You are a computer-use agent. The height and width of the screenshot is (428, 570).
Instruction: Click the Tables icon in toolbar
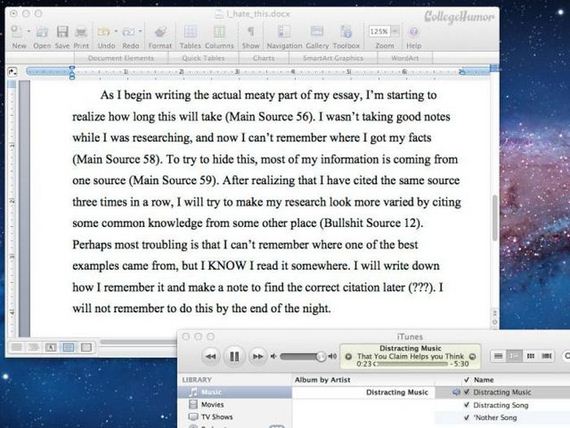tap(190, 32)
